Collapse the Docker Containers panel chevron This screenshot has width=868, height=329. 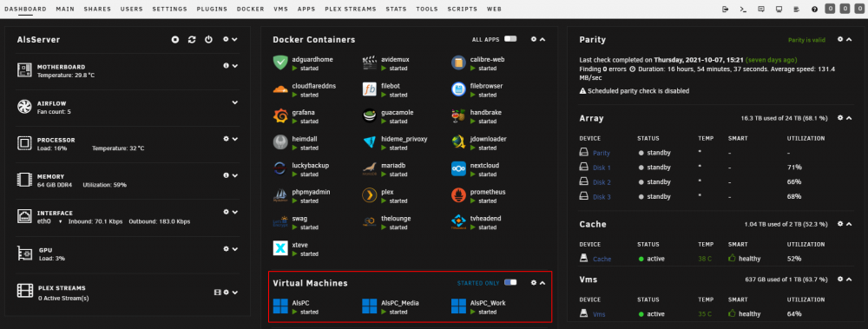point(542,39)
